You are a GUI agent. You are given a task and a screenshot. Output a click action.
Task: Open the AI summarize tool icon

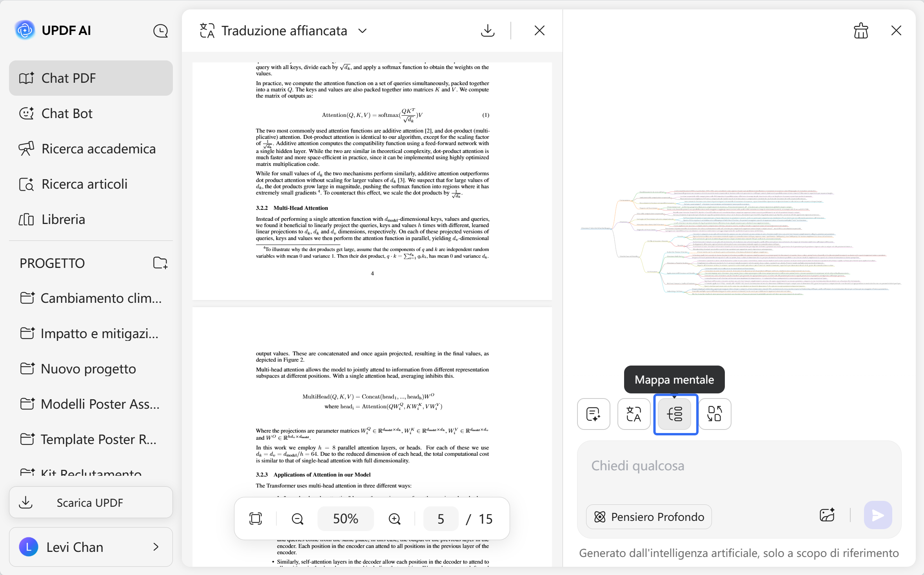tap(594, 414)
